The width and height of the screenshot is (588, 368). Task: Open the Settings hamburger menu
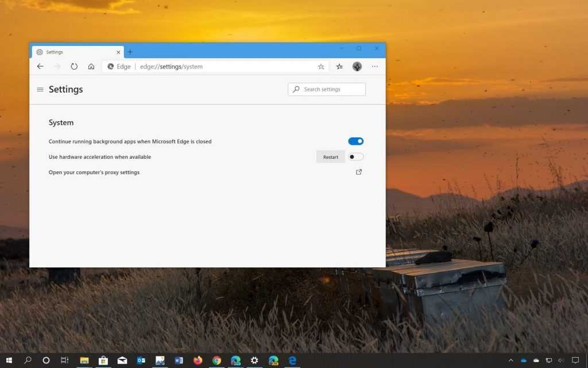tap(40, 90)
